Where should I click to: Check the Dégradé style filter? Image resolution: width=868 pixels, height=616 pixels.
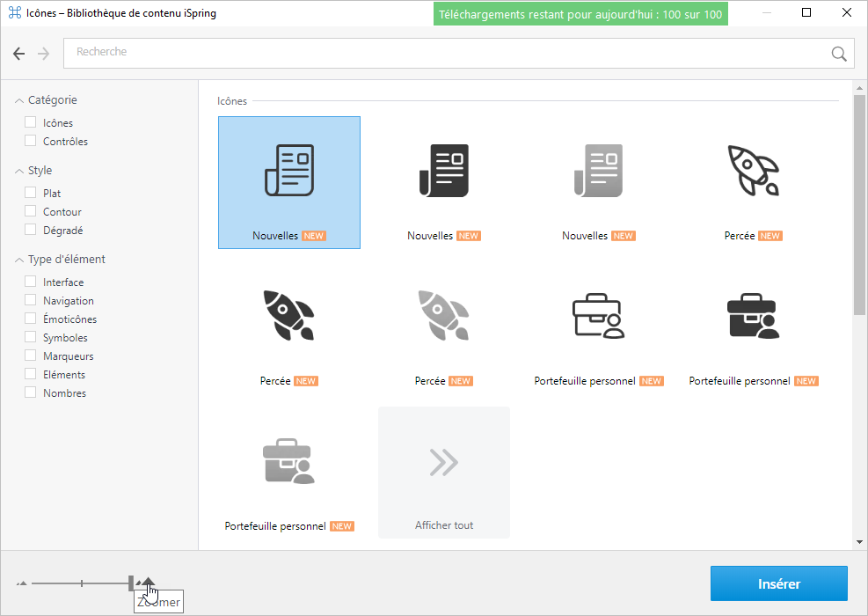[x=31, y=230]
